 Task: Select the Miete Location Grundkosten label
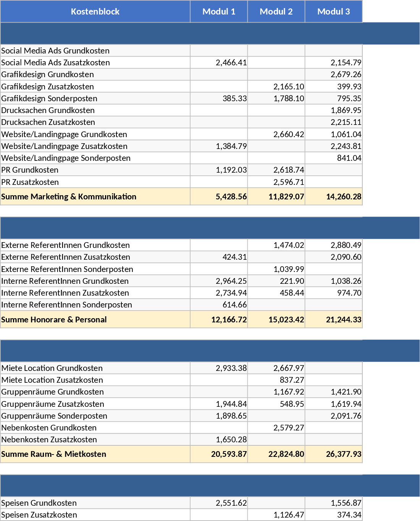pos(52,368)
